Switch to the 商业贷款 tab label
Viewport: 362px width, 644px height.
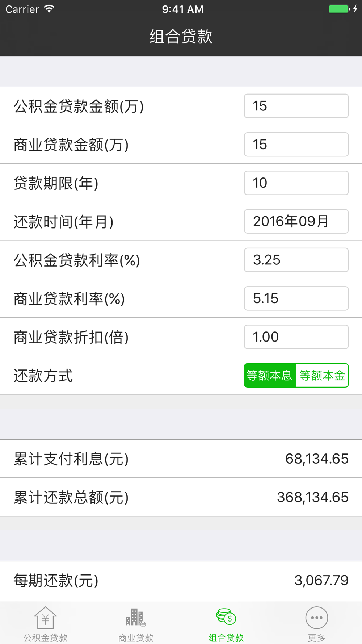[x=136, y=637]
